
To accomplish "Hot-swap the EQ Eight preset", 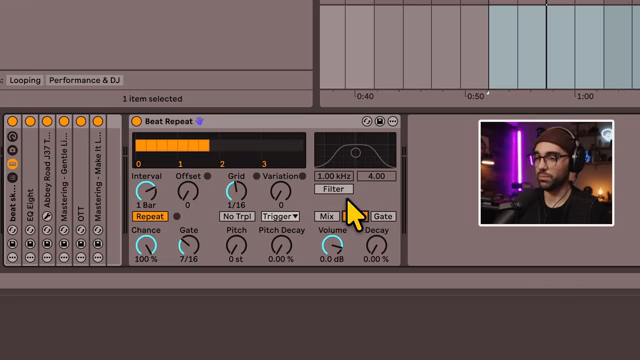I will pyautogui.click(x=30, y=230).
